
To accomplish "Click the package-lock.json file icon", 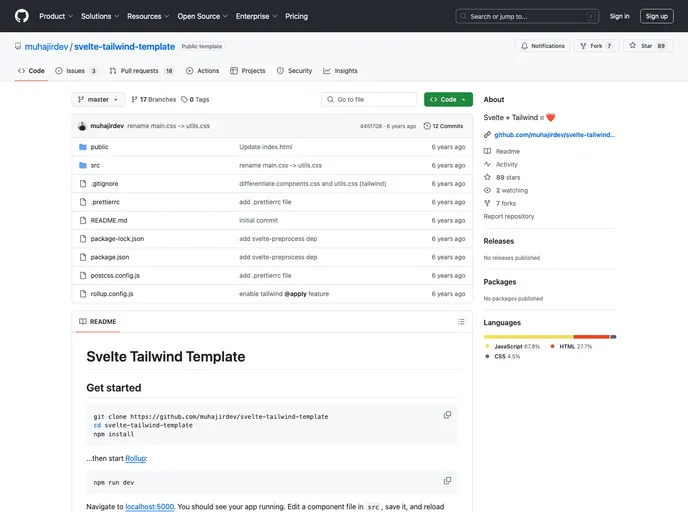I will [82, 239].
